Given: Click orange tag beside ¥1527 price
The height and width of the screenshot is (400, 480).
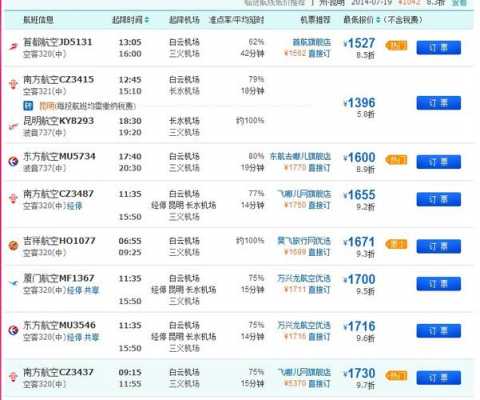Looking at the screenshot, I should (396, 45).
